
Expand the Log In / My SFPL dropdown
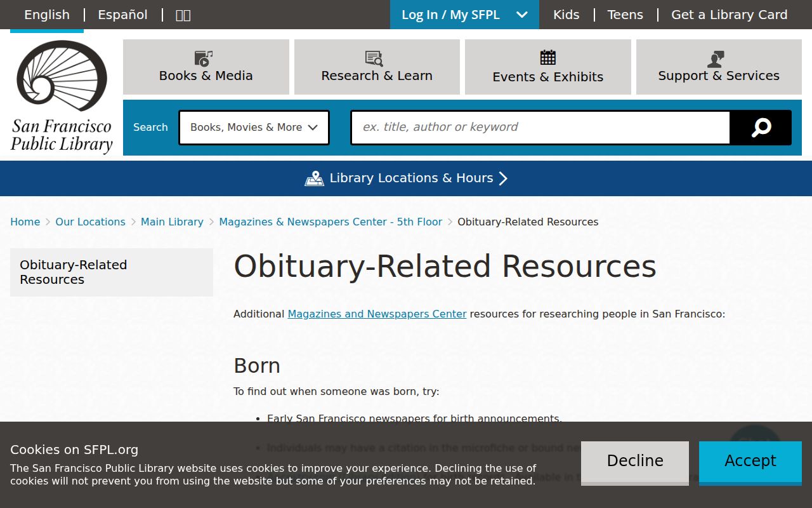(464, 15)
